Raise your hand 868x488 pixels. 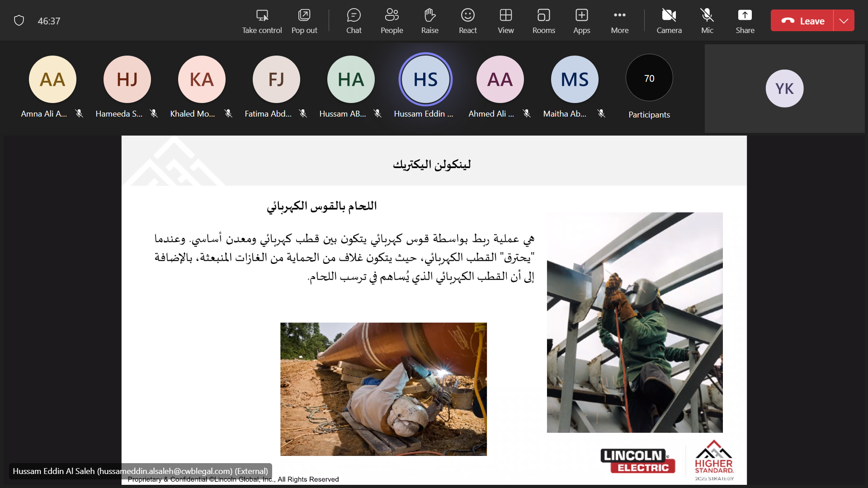pyautogui.click(x=429, y=21)
